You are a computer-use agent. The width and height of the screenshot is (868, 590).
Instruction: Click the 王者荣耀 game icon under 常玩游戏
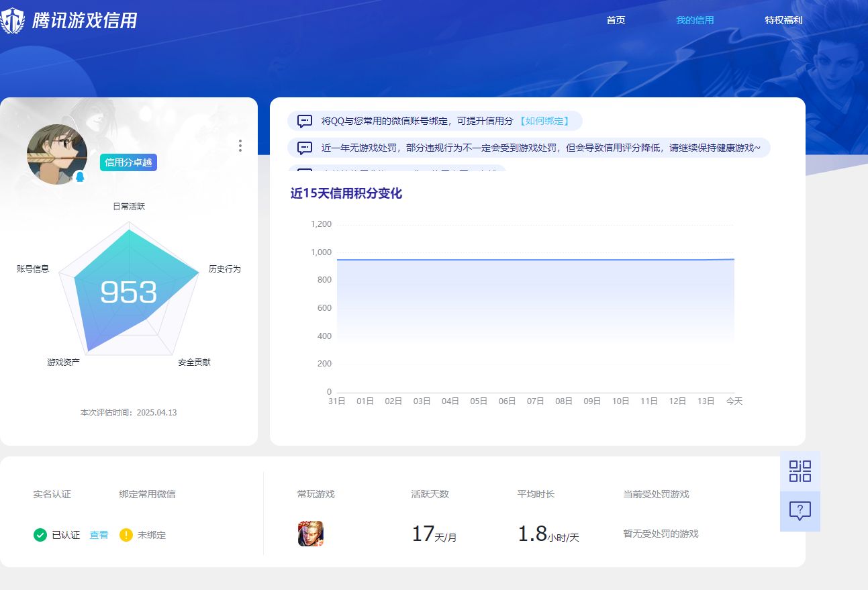click(311, 534)
